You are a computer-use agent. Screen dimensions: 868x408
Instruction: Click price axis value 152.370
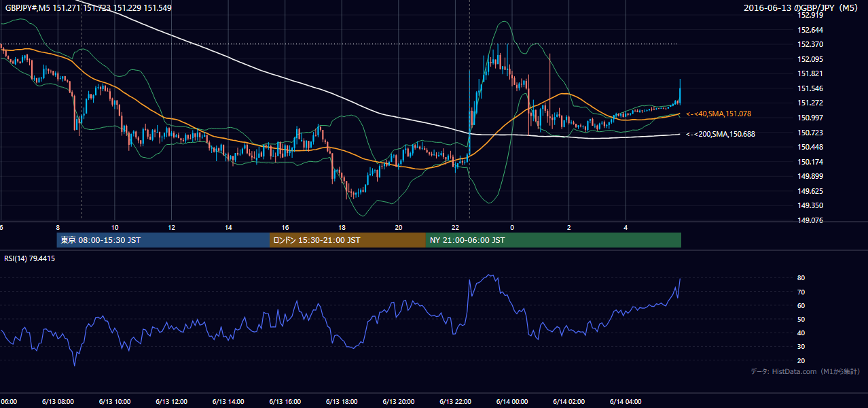click(x=810, y=44)
